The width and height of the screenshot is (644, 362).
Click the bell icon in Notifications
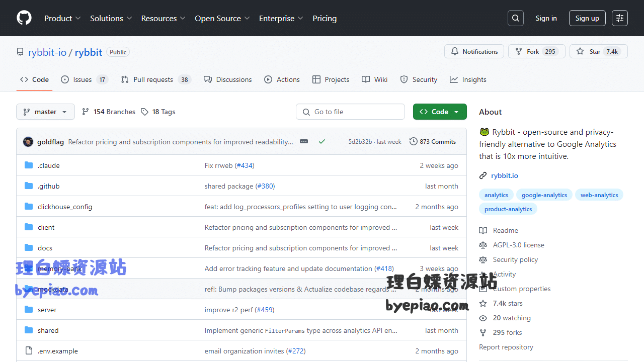[455, 51]
